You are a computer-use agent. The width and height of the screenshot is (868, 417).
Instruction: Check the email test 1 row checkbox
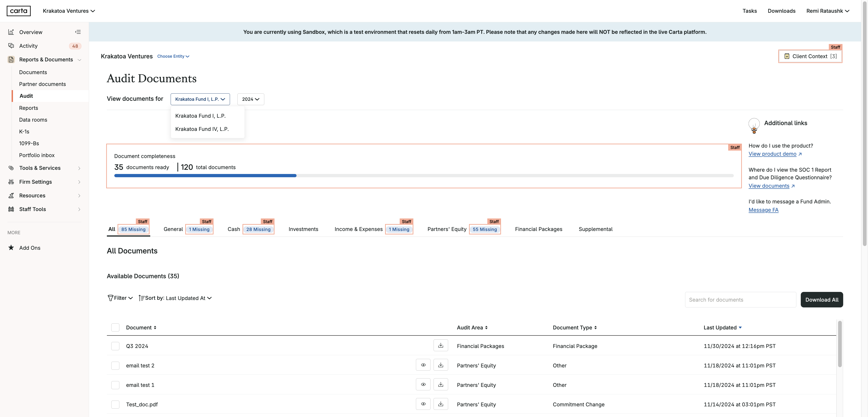point(115,385)
